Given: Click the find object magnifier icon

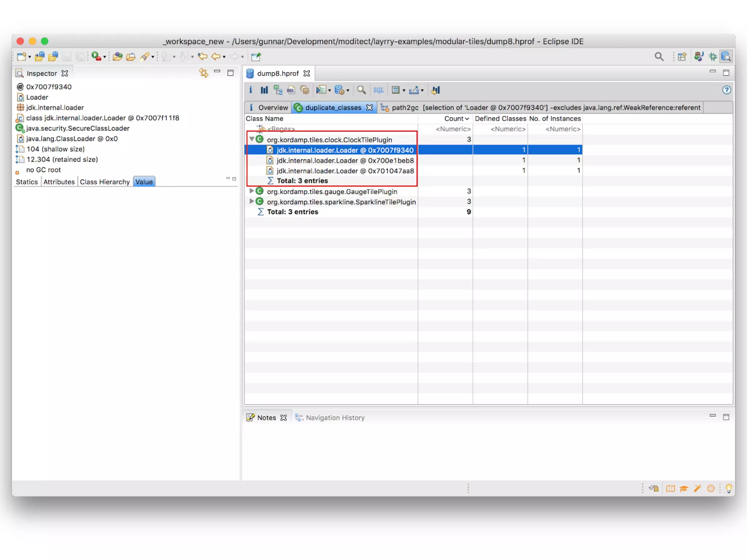Looking at the screenshot, I should coord(361,90).
